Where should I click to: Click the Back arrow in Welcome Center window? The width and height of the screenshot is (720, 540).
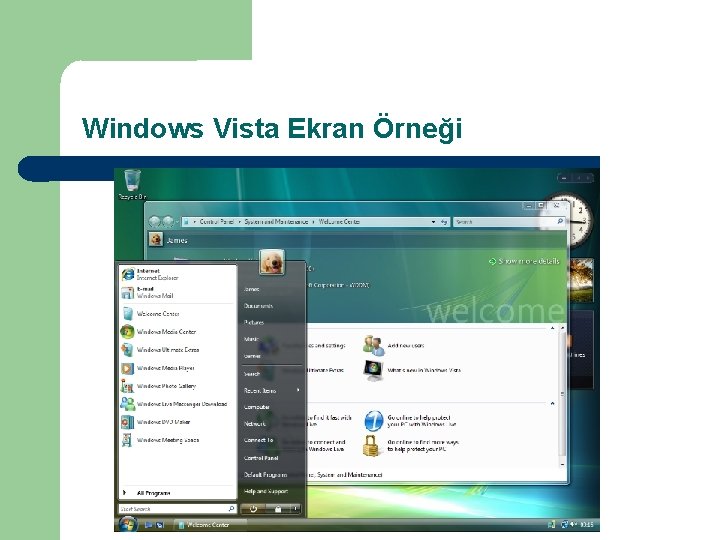[155, 222]
